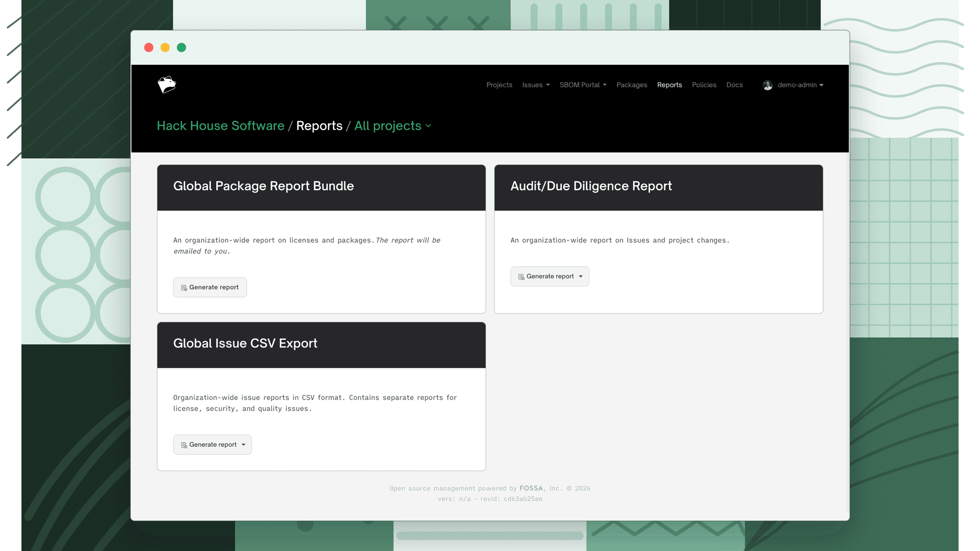Image resolution: width=980 pixels, height=551 pixels.
Task: Click the FOSSA link in the footer
Action: click(531, 488)
